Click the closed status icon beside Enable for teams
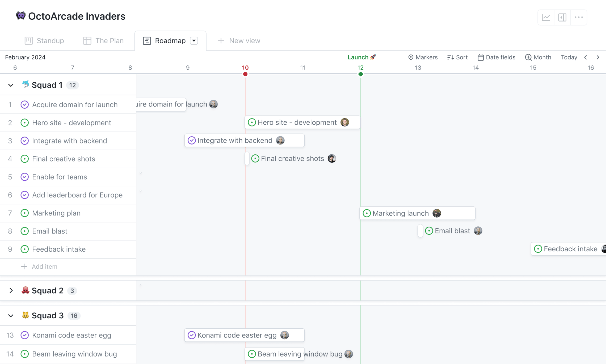Image resolution: width=606 pixels, height=364 pixels. pyautogui.click(x=24, y=177)
